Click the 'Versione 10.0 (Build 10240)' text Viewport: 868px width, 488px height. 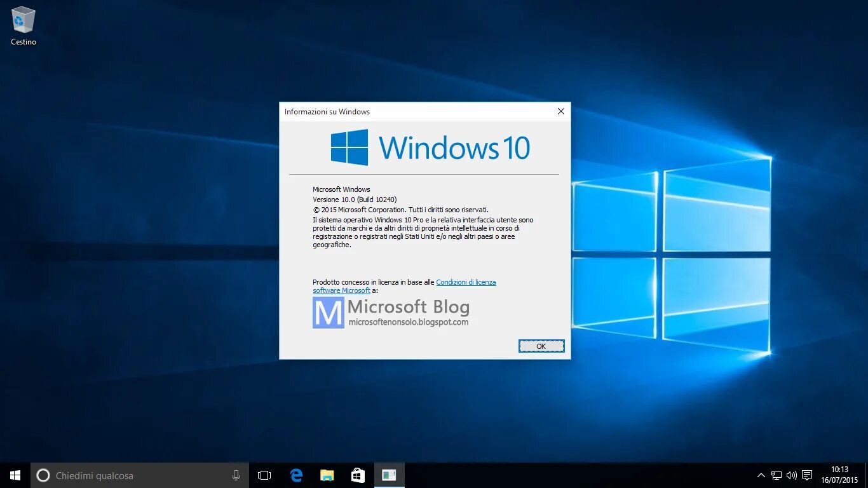point(355,200)
